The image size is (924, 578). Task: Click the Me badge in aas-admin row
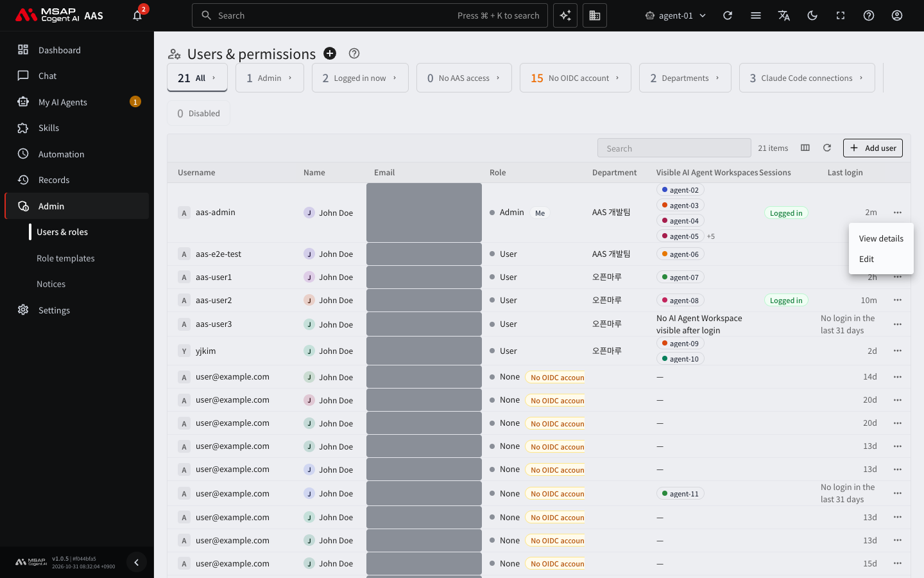pyautogui.click(x=540, y=213)
